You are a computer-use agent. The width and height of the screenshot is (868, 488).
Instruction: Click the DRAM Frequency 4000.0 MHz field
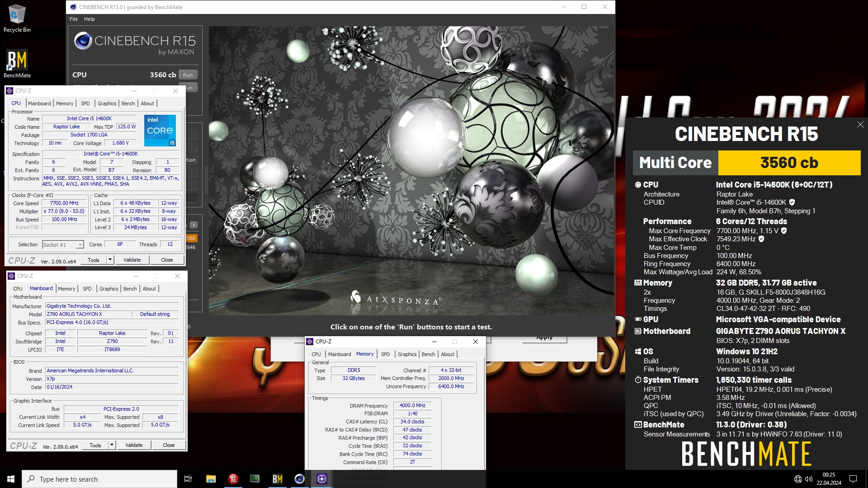point(412,406)
